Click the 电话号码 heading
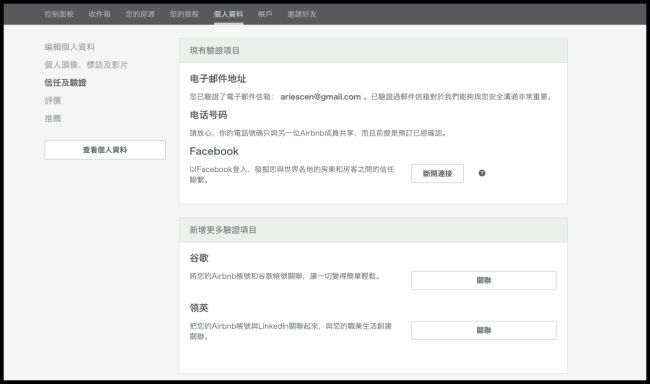Viewport: 650px width, 384px height. 208,115
